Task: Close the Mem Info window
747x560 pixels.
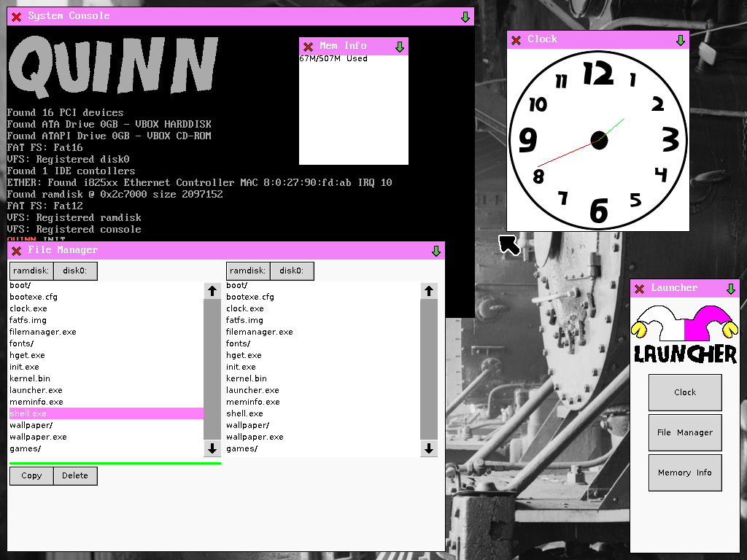Action: (309, 47)
